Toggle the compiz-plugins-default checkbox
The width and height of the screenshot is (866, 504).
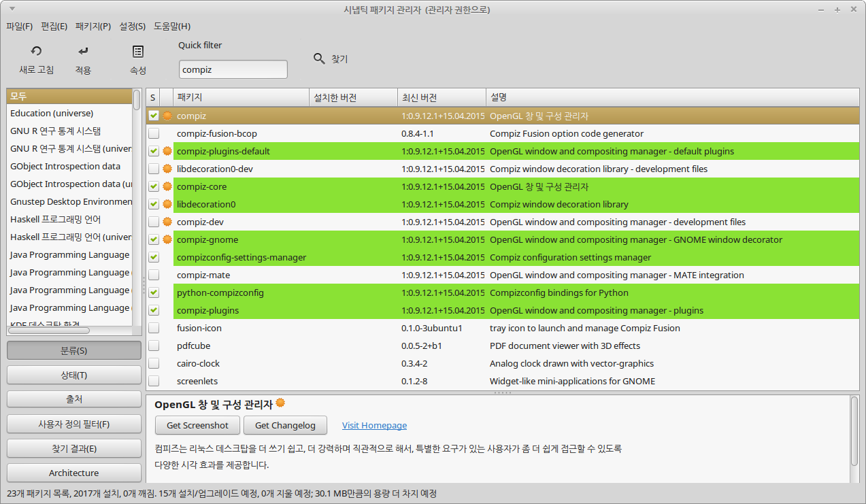(154, 151)
